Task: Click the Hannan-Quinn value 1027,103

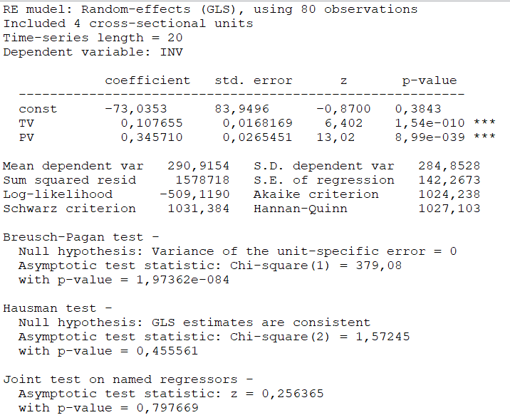Action: [x=449, y=209]
